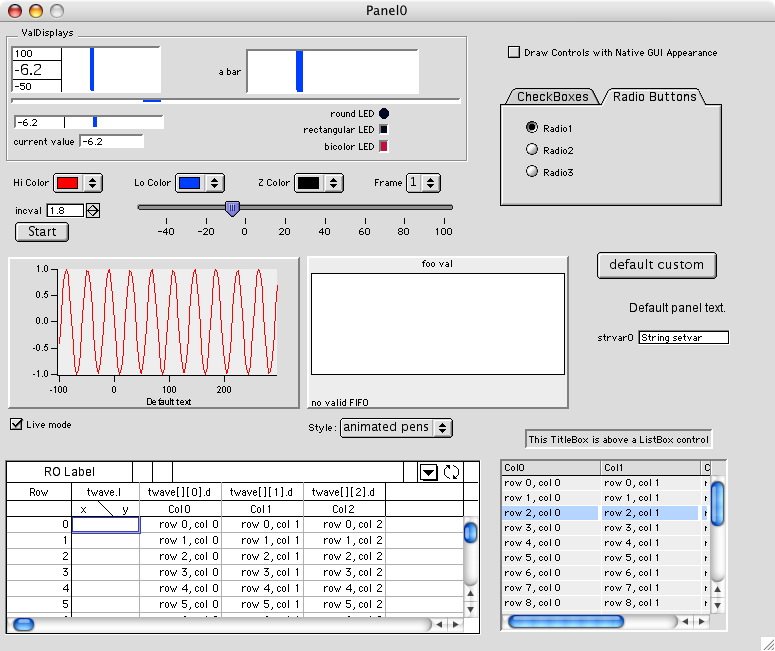Click the window resize grip corner
775x651 pixels.
pos(768,644)
